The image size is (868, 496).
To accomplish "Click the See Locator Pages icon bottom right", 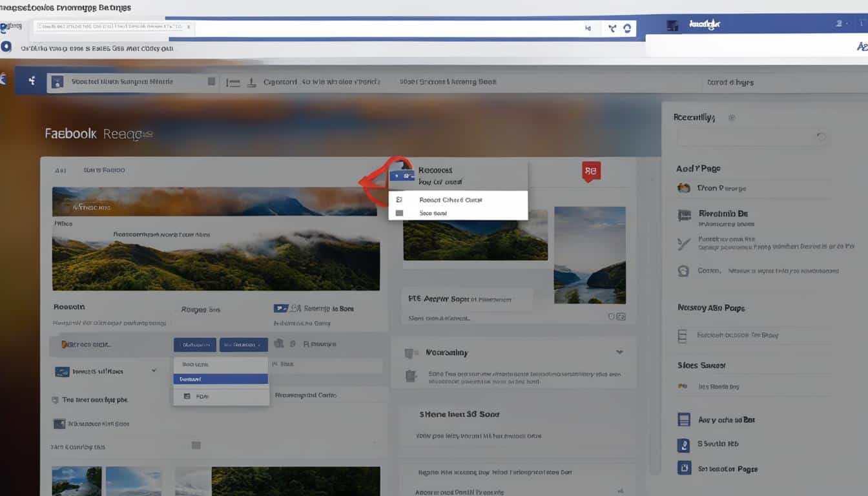I will click(x=683, y=468).
